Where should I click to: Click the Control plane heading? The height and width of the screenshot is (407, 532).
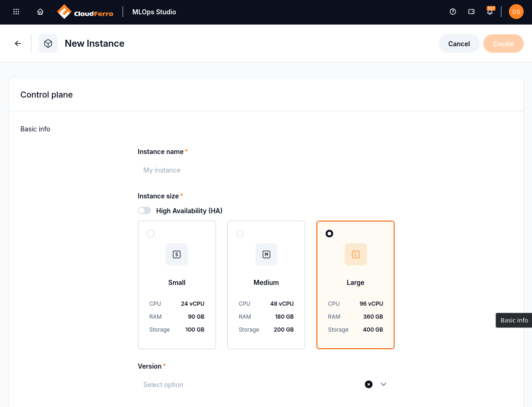(x=46, y=95)
